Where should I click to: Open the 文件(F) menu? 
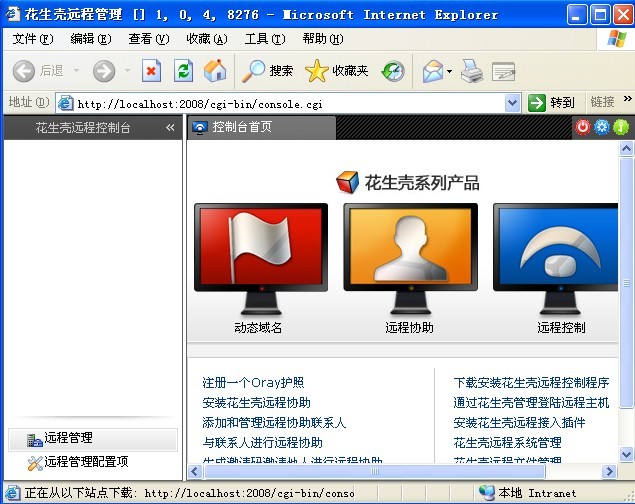(33, 39)
